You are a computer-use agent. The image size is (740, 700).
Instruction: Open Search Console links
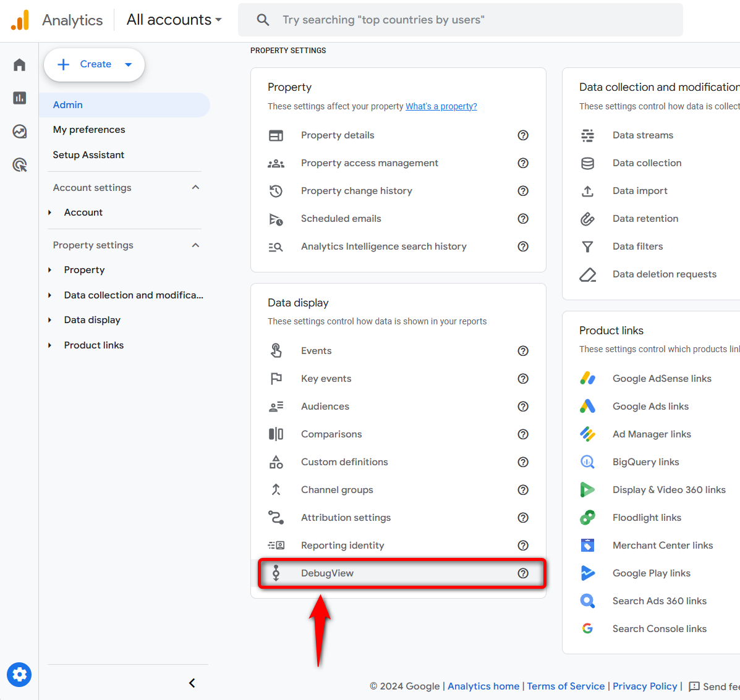[x=659, y=629]
